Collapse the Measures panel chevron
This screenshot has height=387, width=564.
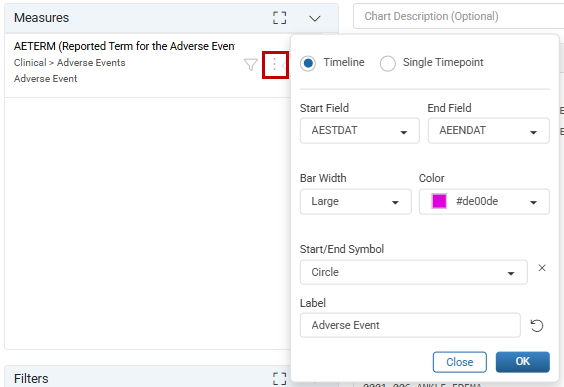click(315, 18)
